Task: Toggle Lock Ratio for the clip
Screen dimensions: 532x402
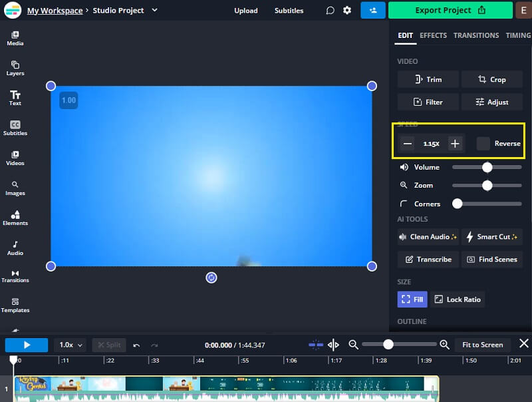Action: (458, 299)
